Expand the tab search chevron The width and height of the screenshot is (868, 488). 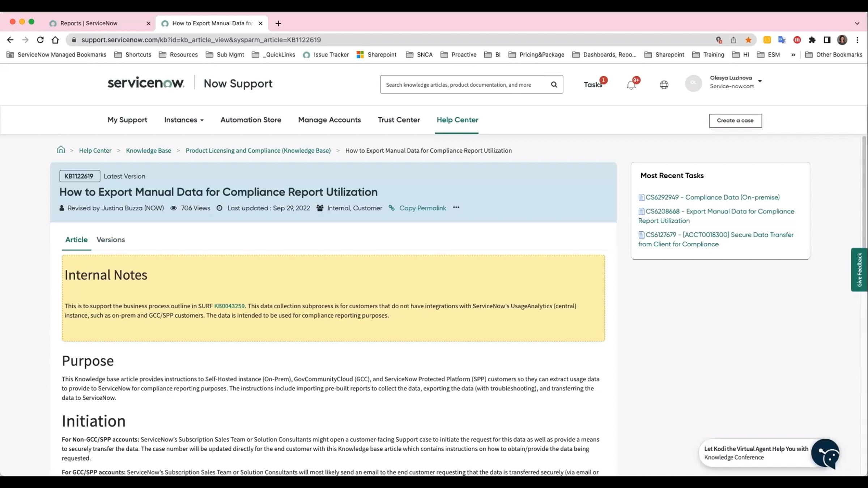click(857, 23)
